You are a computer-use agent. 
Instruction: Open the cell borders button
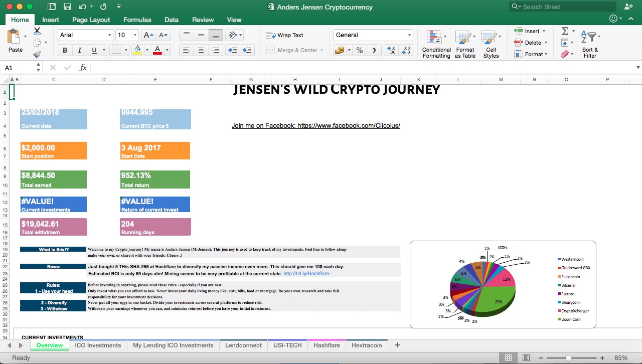coord(116,50)
